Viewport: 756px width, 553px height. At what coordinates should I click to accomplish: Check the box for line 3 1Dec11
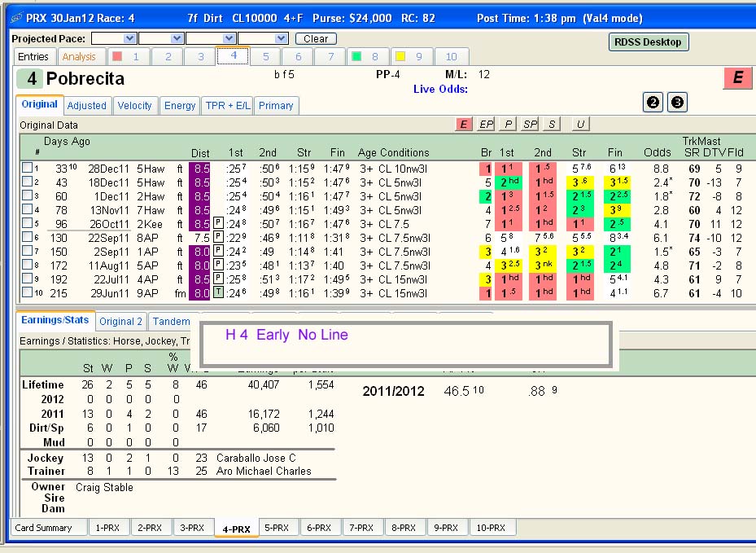[x=27, y=195]
